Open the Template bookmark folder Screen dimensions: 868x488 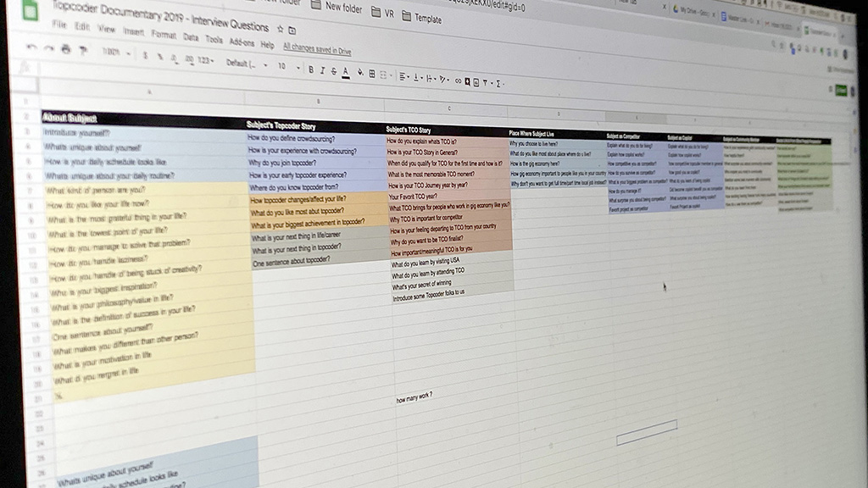(x=422, y=17)
